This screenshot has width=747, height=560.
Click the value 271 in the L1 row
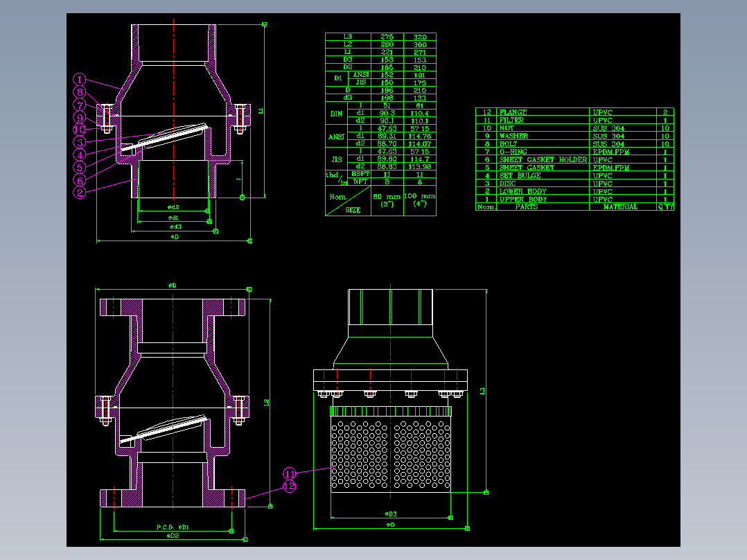pos(420,52)
